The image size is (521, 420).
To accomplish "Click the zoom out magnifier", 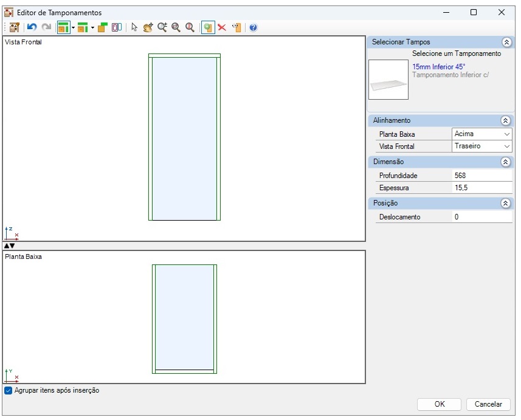I will pos(176,27).
